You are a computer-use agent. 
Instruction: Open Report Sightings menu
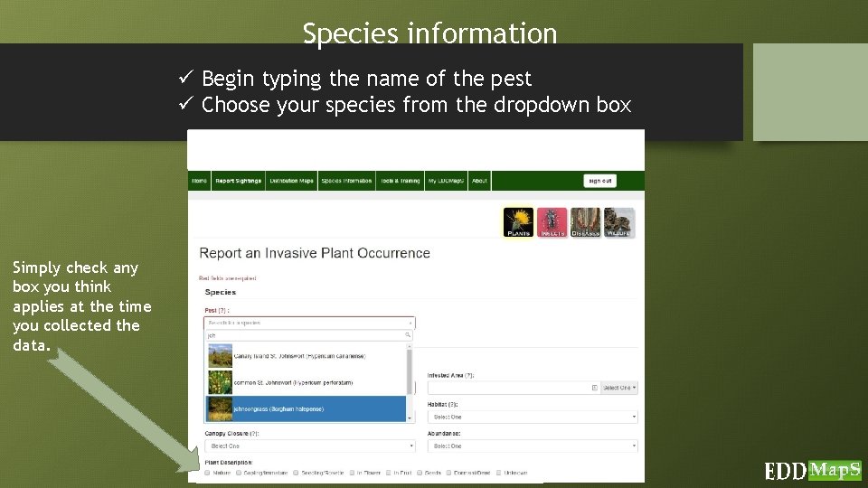tap(238, 181)
